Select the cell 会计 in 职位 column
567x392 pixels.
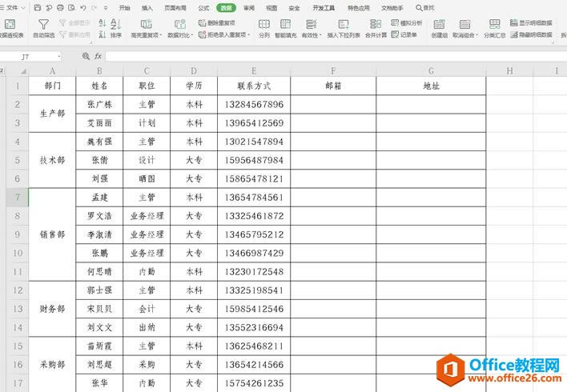pyautogui.click(x=147, y=309)
